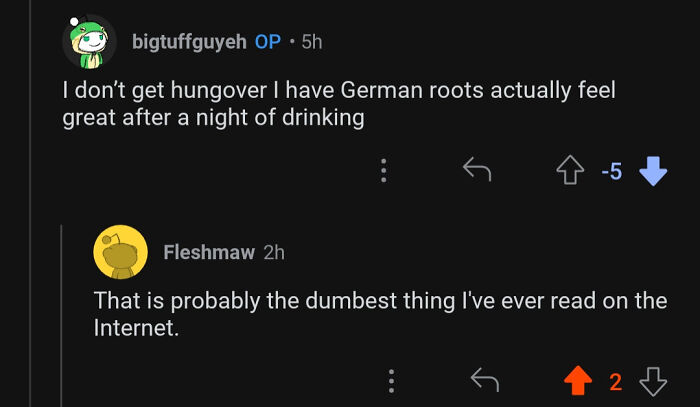Click the score 2 on Fleshmaw's reply

tap(616, 381)
